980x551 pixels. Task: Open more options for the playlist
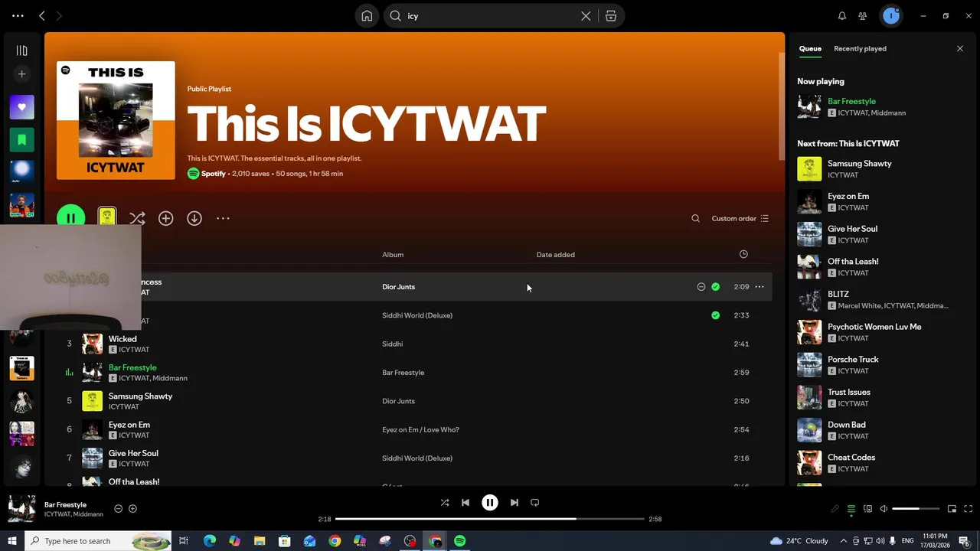click(223, 219)
